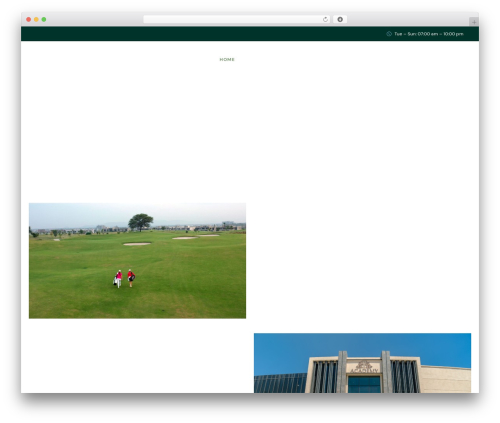Click the blue glass entrance of the building

(x=364, y=384)
